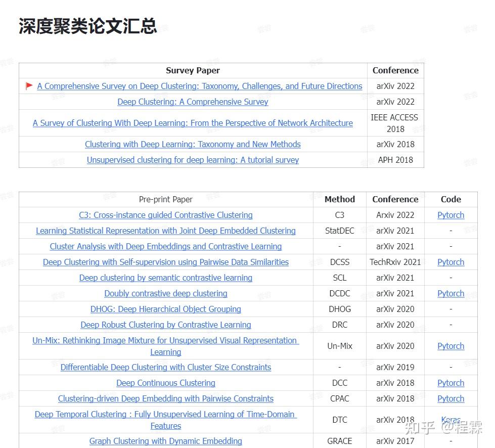Screen dimensions: 495x448
Task: Select the DCSS method cell
Action: pyautogui.click(x=340, y=262)
